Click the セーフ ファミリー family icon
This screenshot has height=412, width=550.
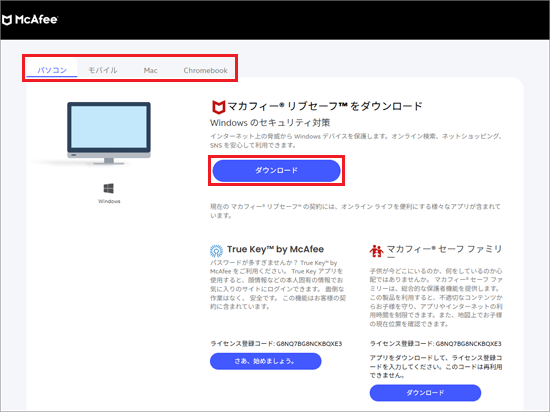tap(376, 251)
